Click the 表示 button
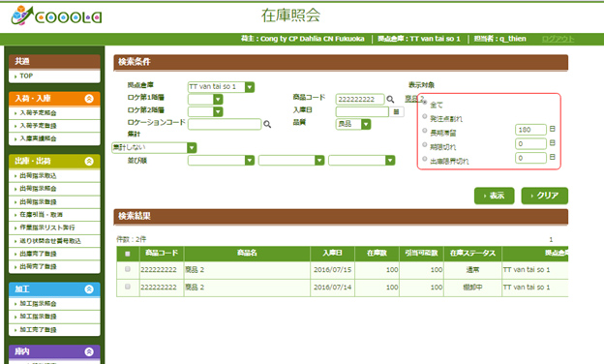Image resolution: width=604 pixels, height=364 pixels. tap(495, 196)
